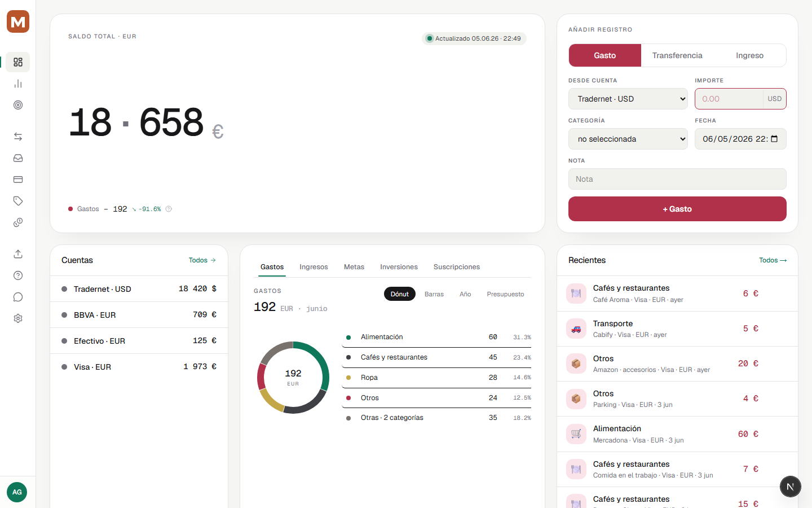Open the calendar picker in the Fecha field
This screenshot has width=812, height=508.
tap(774, 139)
